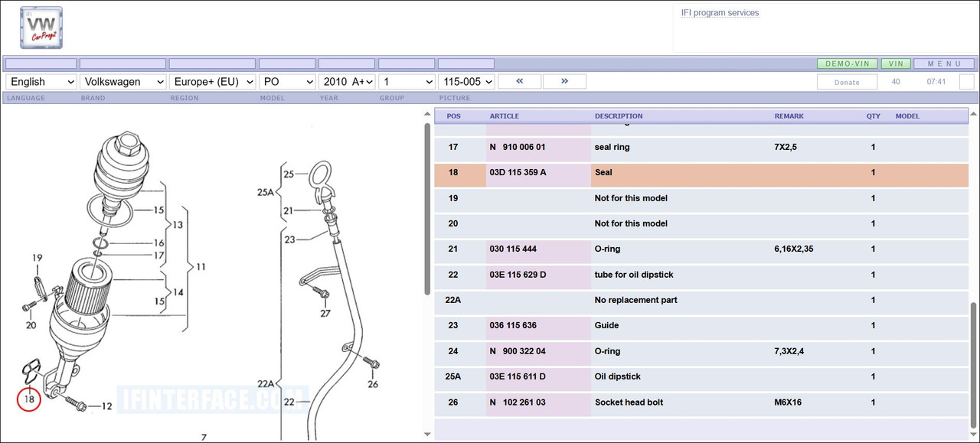
Task: Select the 'tube for oil dipstick' description
Action: click(634, 275)
